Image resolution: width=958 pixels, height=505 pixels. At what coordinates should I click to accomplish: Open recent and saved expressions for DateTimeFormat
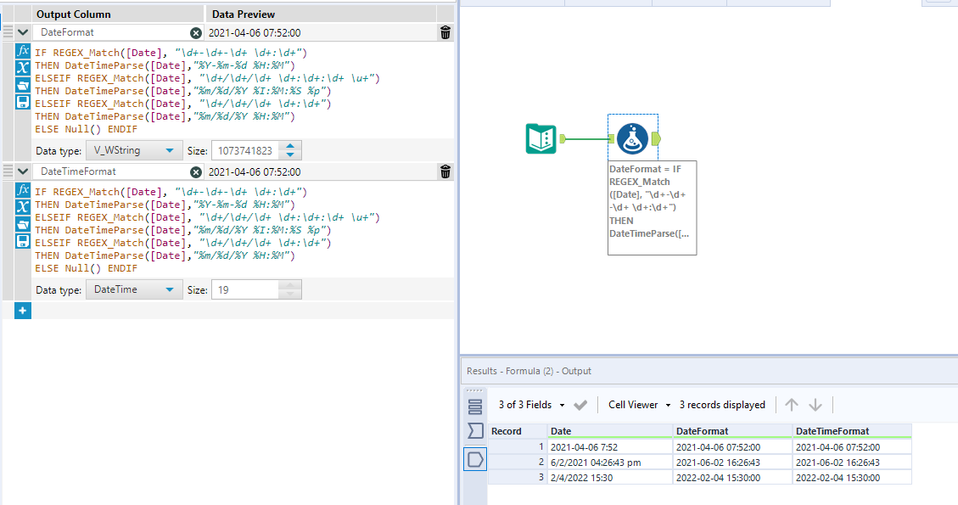pyautogui.click(x=23, y=224)
